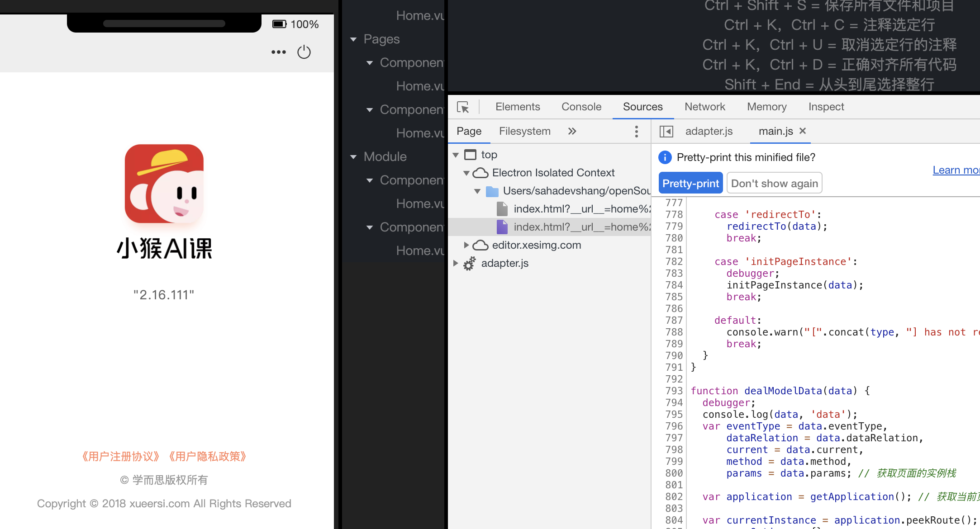Click the 小猴AI课 monkey app logo

pos(164,183)
